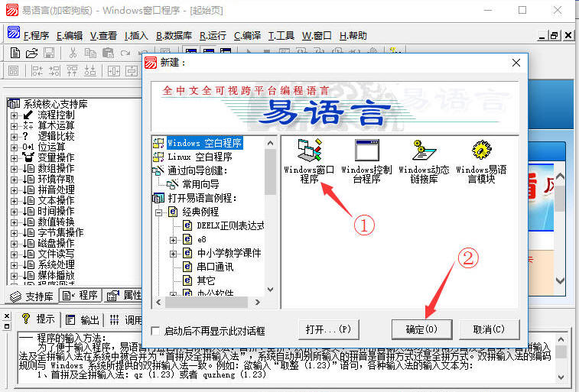Viewport: 579px width, 392px height.
Task: Open the T.工具 menu
Action: click(x=281, y=35)
